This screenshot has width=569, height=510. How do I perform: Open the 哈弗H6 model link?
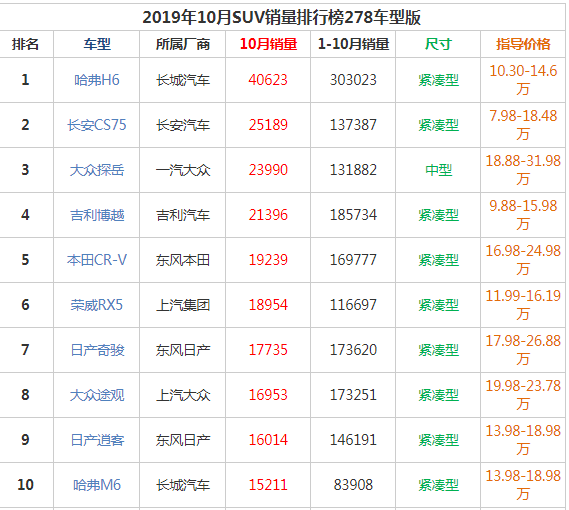tap(97, 80)
